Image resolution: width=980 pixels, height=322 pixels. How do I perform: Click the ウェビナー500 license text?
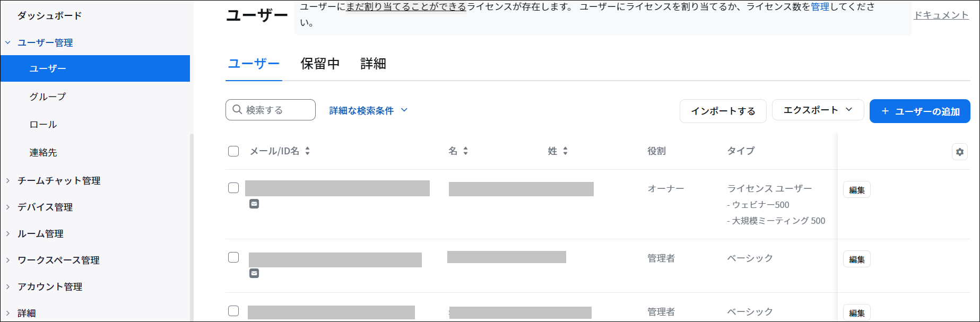(758, 205)
